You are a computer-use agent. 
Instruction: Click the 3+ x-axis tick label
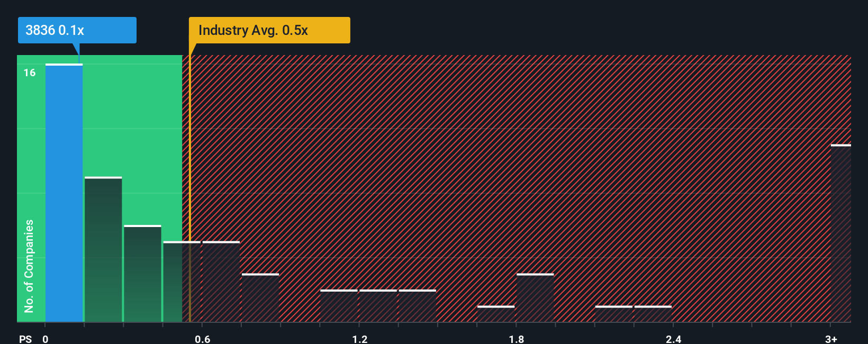(831, 339)
